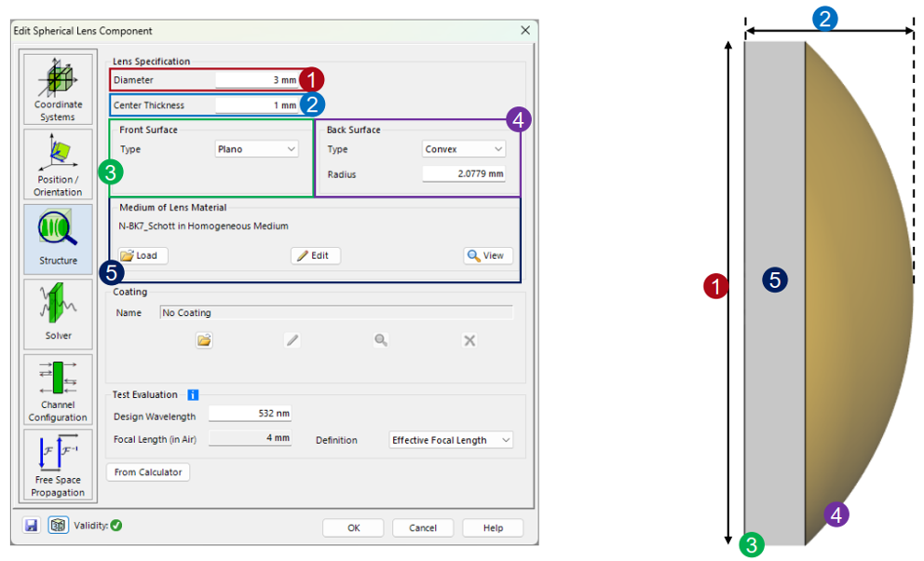924x561 pixels.
Task: Click the Cancel button
Action: pos(423,527)
